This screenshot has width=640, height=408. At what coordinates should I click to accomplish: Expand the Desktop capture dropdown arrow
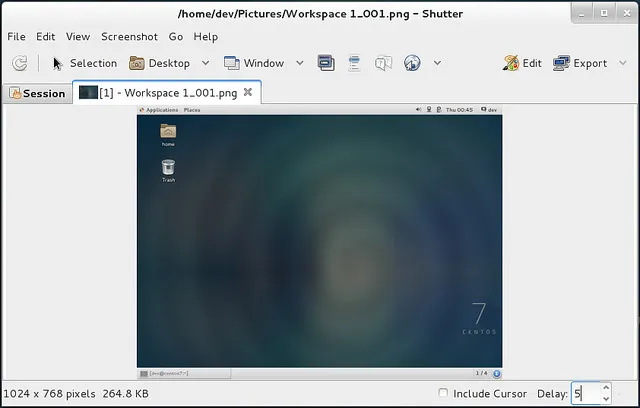(206, 63)
